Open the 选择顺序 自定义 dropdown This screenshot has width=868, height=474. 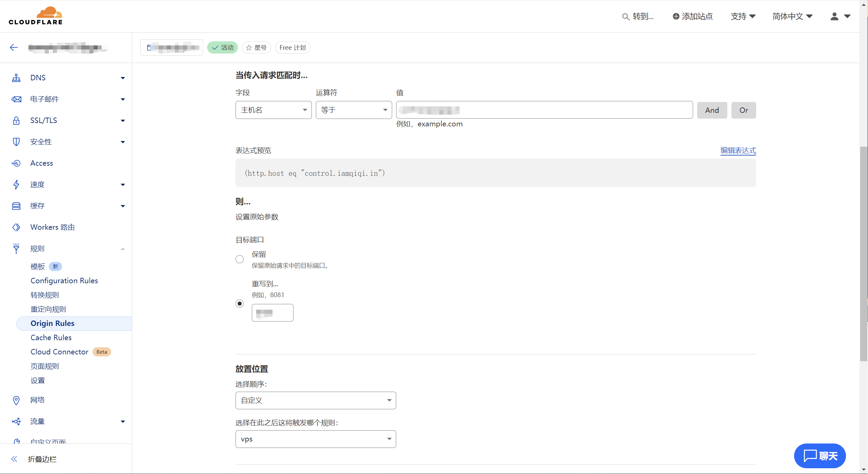(316, 400)
